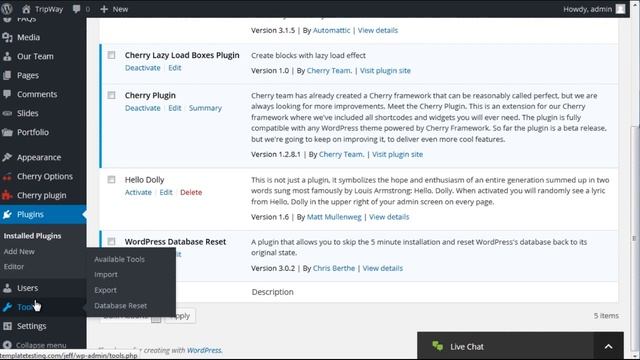
Task: View details for Hello Dolly
Action: coord(389,217)
